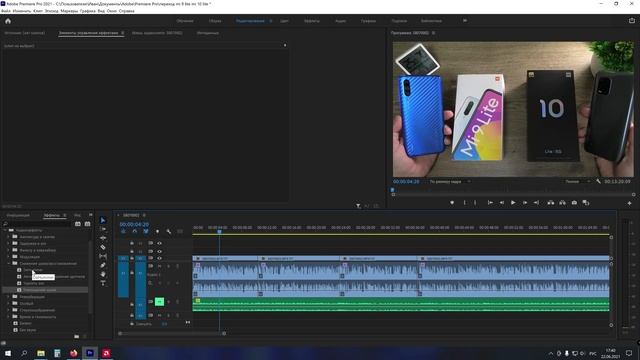This screenshot has height=360, width=640.
Task: Open the Файл menu
Action: coord(6,11)
